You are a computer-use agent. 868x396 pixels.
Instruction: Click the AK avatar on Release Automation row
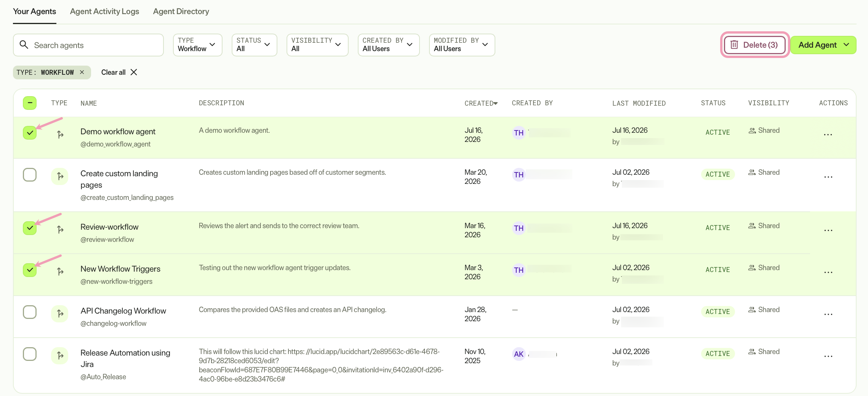(x=519, y=354)
